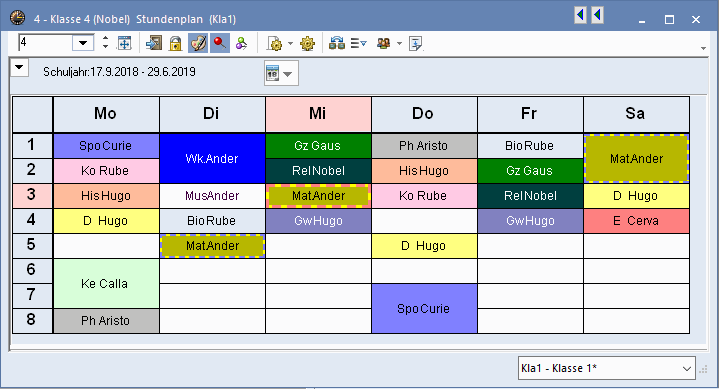Select the Spo Curie double lesson on Thursday
719x389 pixels.
[424, 308]
